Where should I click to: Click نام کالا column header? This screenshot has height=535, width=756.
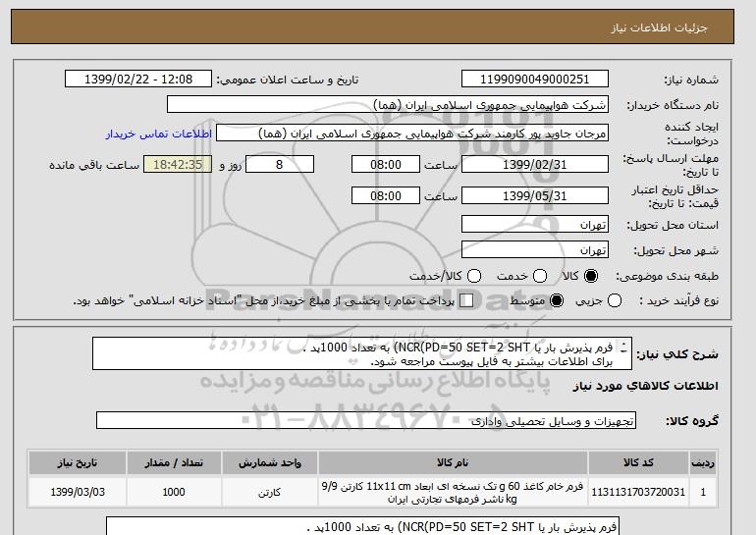tap(453, 462)
